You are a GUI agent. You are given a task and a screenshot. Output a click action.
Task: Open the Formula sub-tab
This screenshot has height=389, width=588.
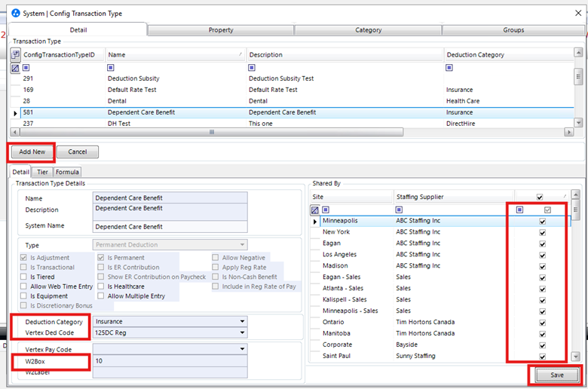pos(68,172)
